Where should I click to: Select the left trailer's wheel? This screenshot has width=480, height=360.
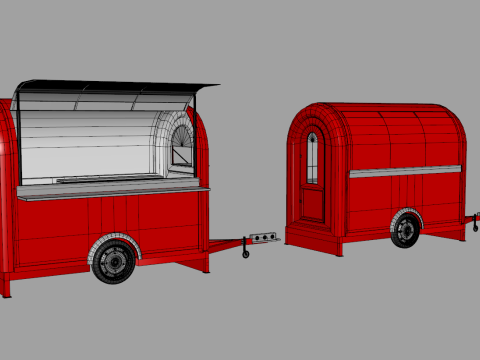click(x=113, y=262)
